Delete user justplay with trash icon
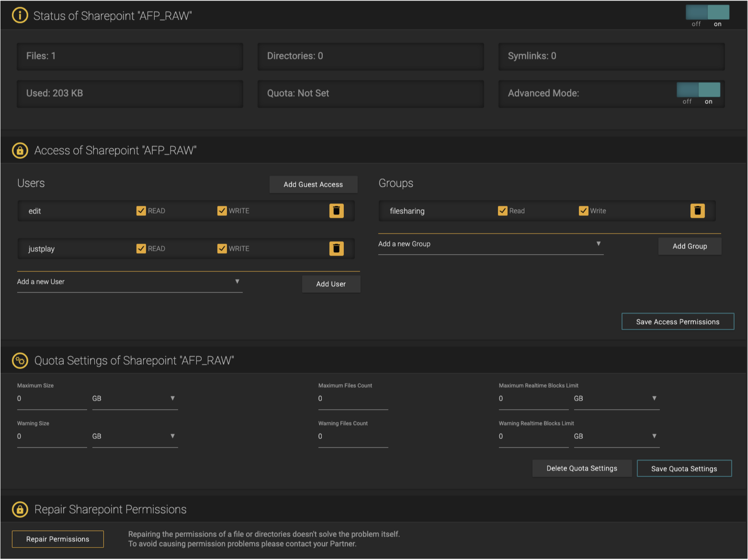748x560 pixels. coord(337,248)
